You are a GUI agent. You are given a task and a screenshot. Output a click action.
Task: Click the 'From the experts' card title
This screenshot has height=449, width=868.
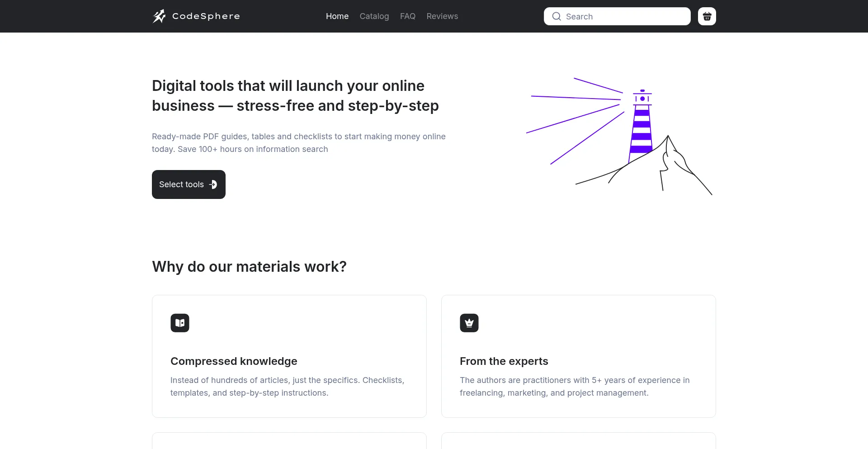(x=504, y=361)
